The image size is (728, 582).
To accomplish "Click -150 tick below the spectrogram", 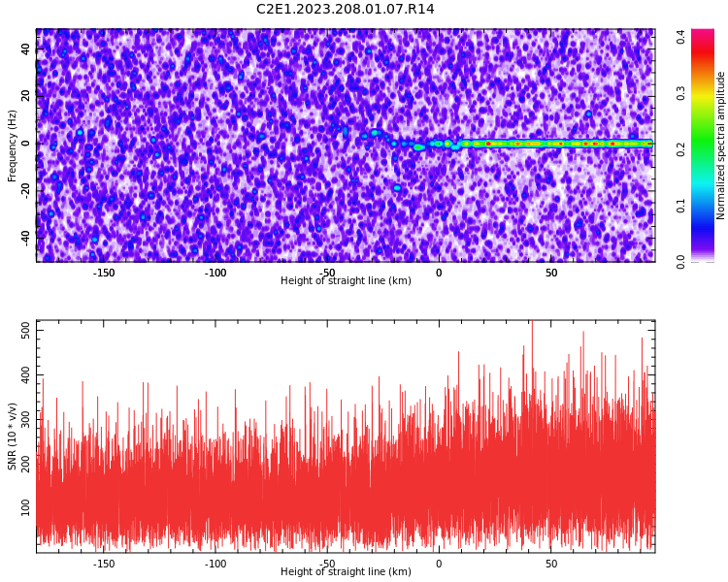I will tap(104, 273).
